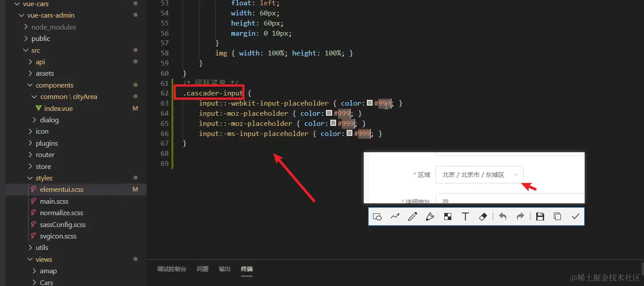644x286 pixels.
Task: Open sassConfig.scss file
Action: click(62, 224)
